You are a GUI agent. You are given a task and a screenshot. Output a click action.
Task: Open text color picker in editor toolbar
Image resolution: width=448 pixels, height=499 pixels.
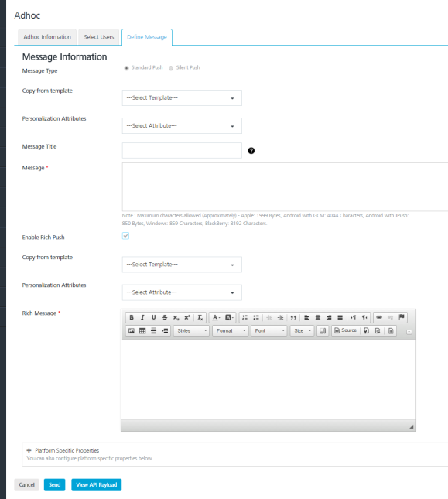(216, 317)
